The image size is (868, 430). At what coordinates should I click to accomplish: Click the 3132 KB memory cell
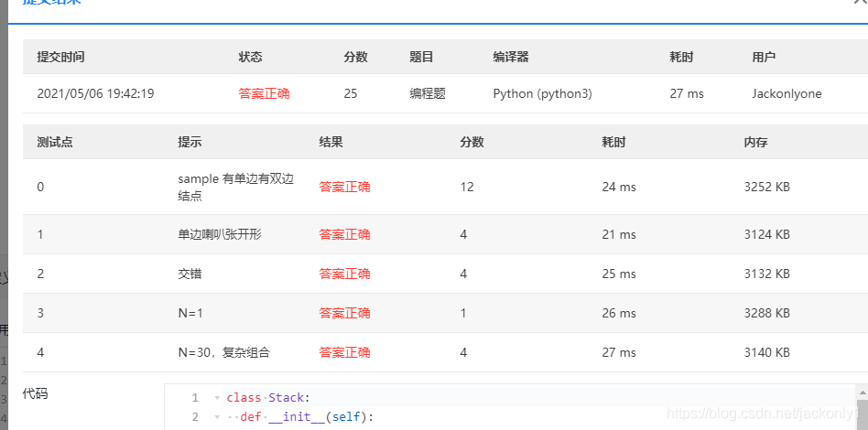[x=766, y=274]
